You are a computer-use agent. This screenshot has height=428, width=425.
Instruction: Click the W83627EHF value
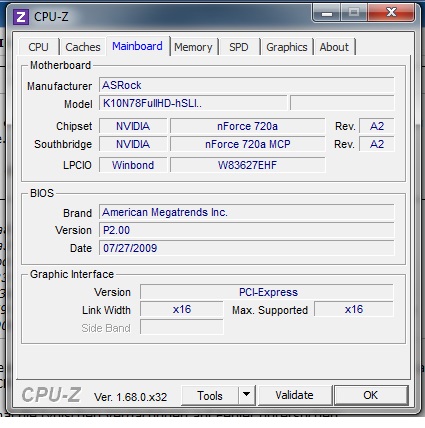(x=247, y=165)
